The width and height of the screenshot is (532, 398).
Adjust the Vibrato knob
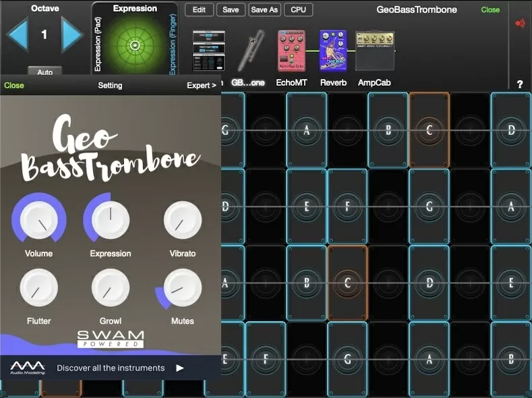[183, 220]
